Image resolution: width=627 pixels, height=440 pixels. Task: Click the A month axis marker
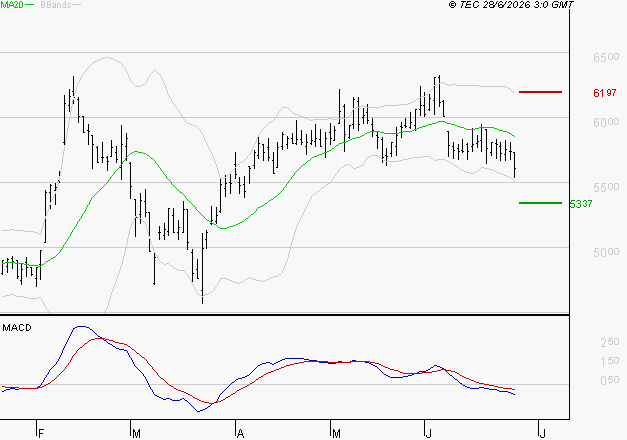(240, 434)
